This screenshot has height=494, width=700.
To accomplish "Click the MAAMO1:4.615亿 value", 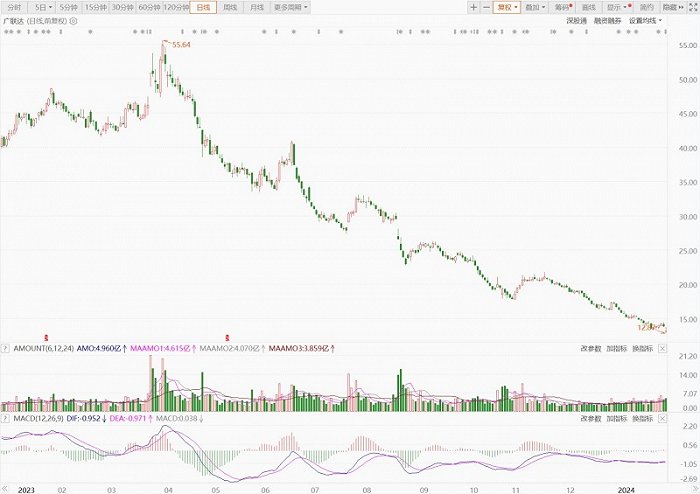I will point(160,349).
